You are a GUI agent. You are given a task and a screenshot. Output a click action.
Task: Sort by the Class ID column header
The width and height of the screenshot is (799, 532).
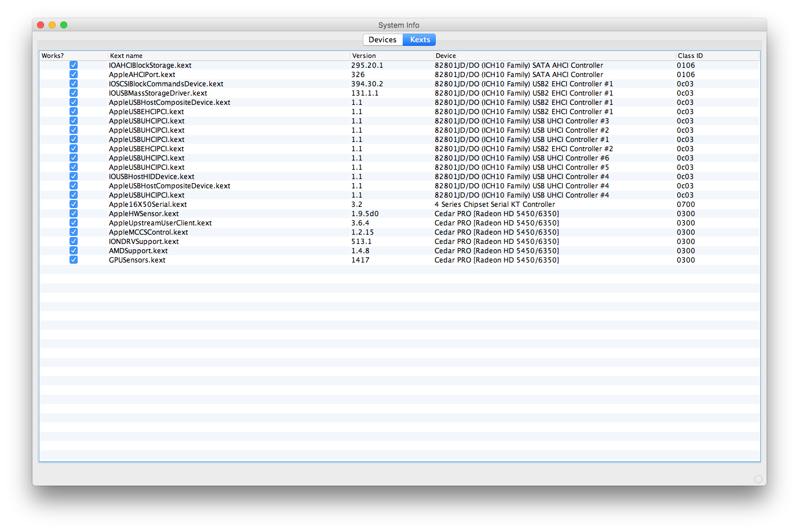pyautogui.click(x=717, y=56)
